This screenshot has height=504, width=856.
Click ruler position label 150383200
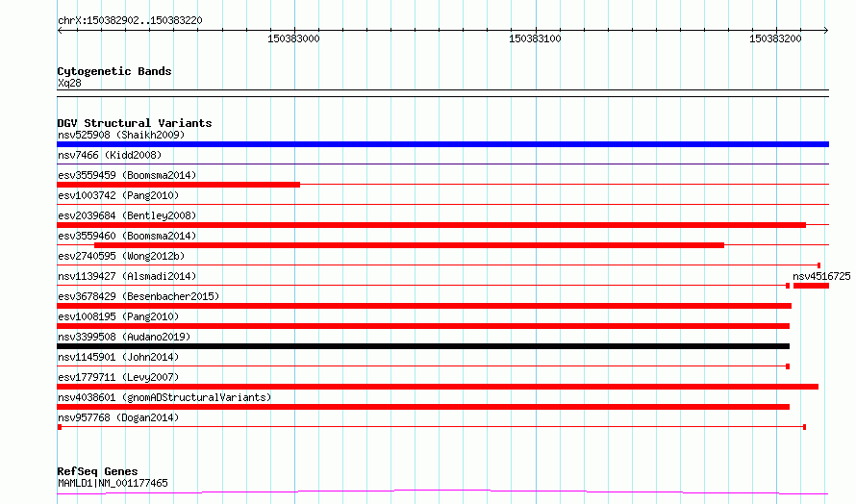775,38
